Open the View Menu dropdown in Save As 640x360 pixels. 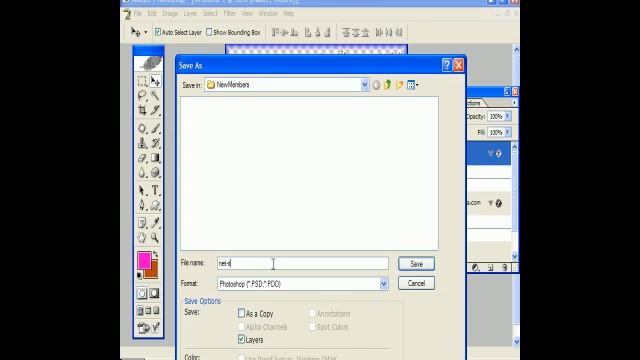click(413, 85)
